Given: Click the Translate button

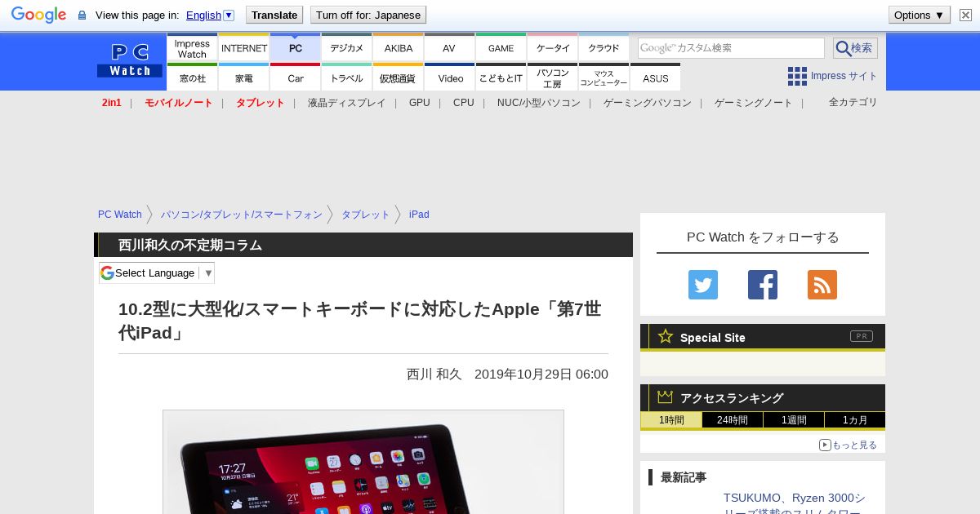Looking at the screenshot, I should coord(274,15).
